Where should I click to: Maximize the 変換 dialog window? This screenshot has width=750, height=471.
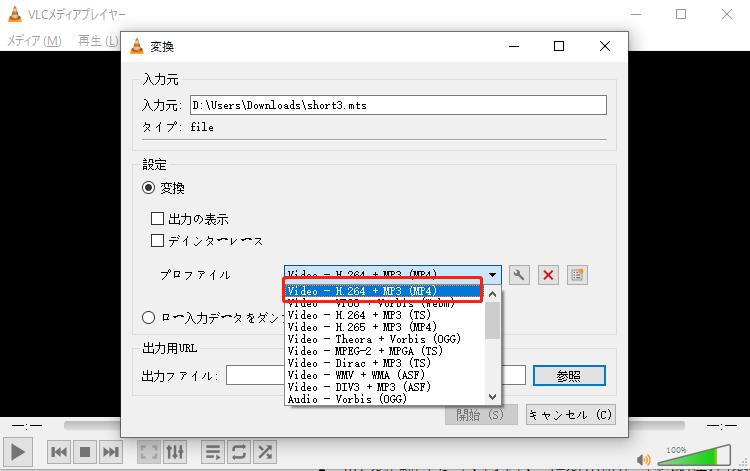tap(559, 46)
